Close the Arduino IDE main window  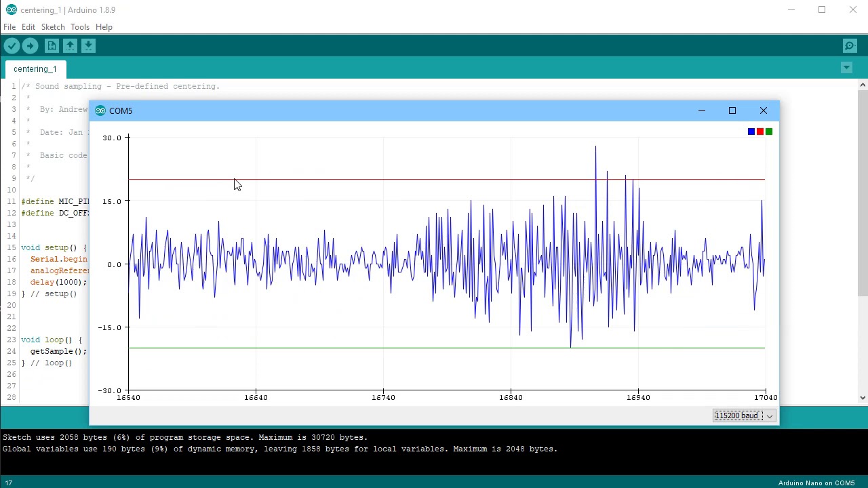tap(852, 9)
